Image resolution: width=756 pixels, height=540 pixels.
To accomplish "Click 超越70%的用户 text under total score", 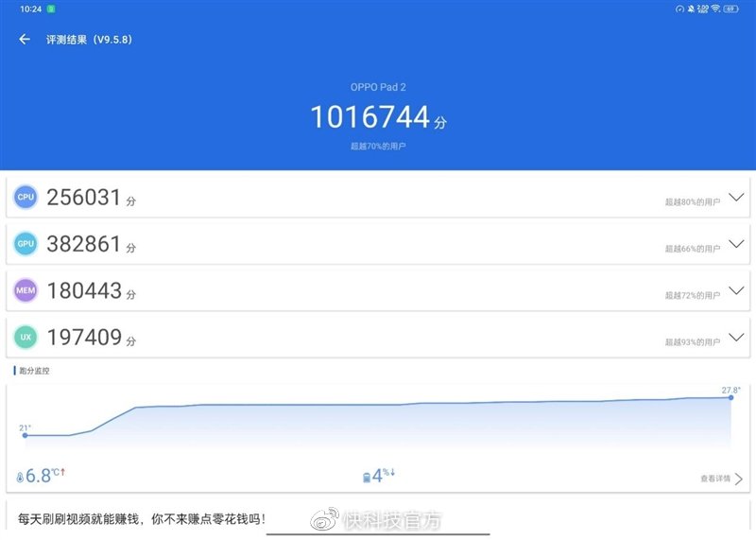I will point(378,147).
